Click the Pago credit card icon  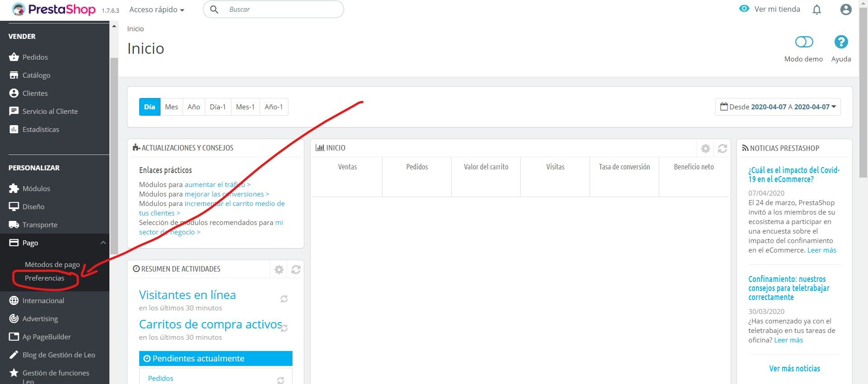[14, 243]
